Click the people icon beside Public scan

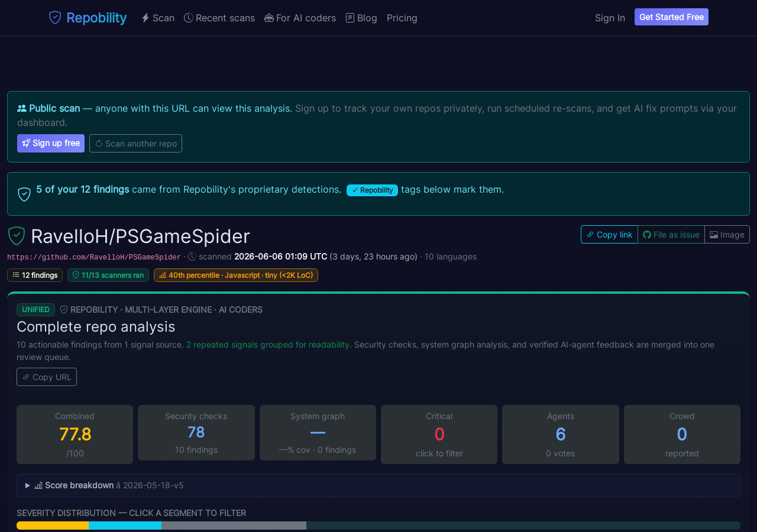(x=22, y=108)
